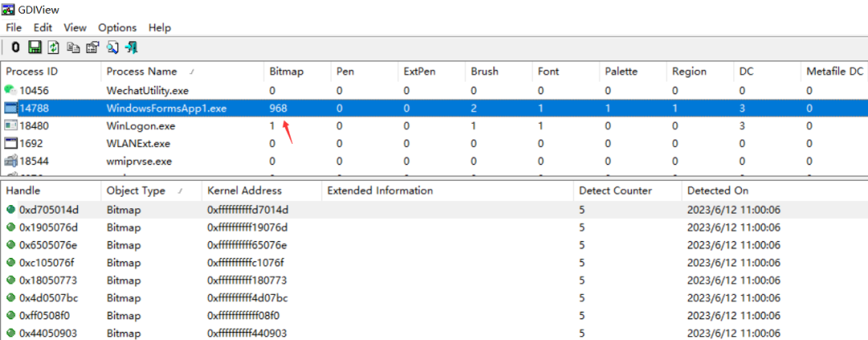Viewport: 868px width, 340px height.
Task: Click kernel address 0xffffffffffc1076f cell
Action: [x=246, y=263]
